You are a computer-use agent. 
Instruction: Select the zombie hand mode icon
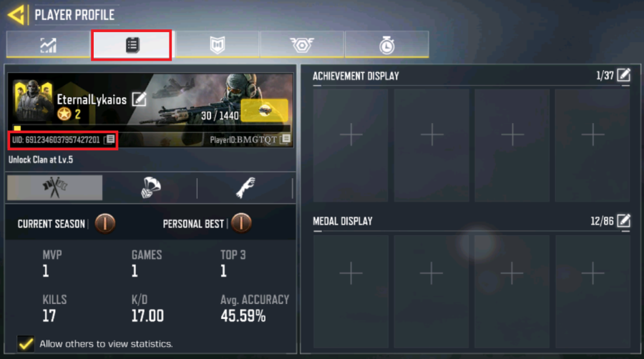pyautogui.click(x=245, y=187)
